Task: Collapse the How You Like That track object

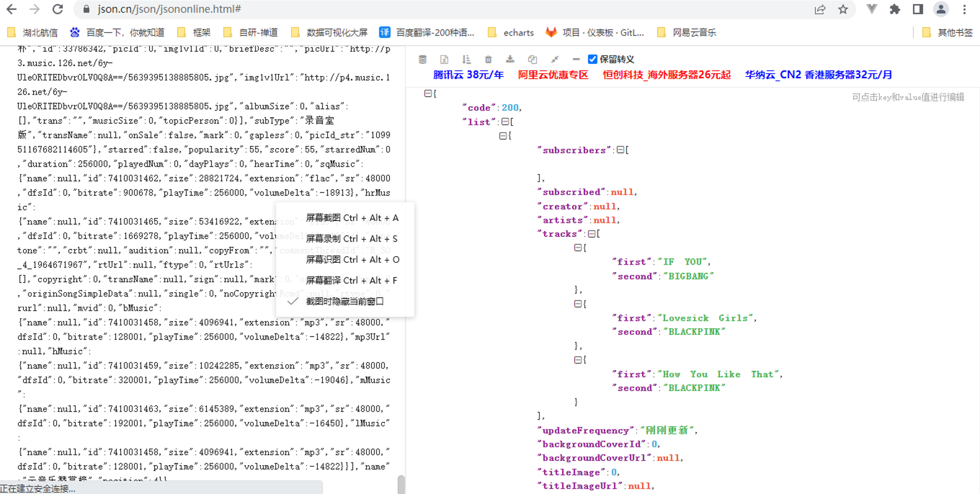Action: coord(578,360)
